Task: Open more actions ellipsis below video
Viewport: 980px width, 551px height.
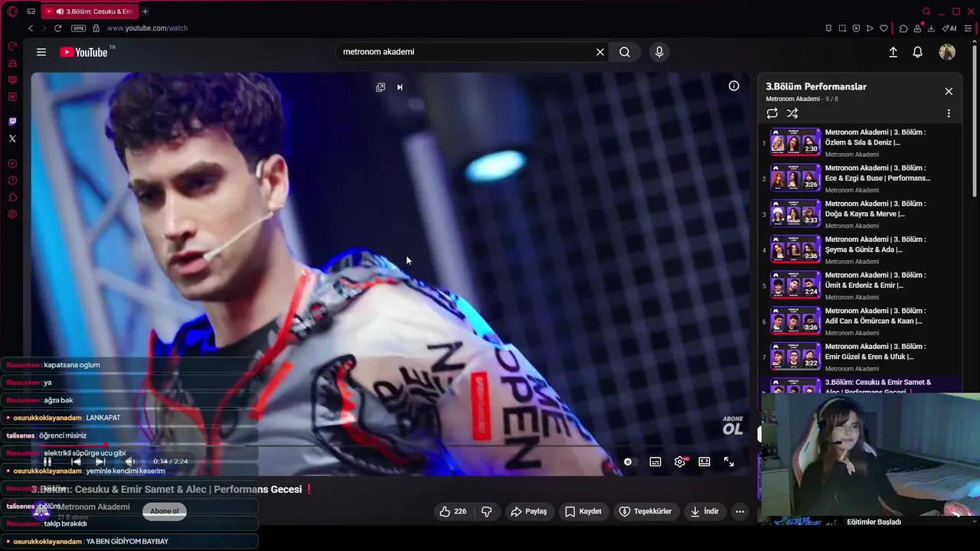Action: tap(740, 511)
